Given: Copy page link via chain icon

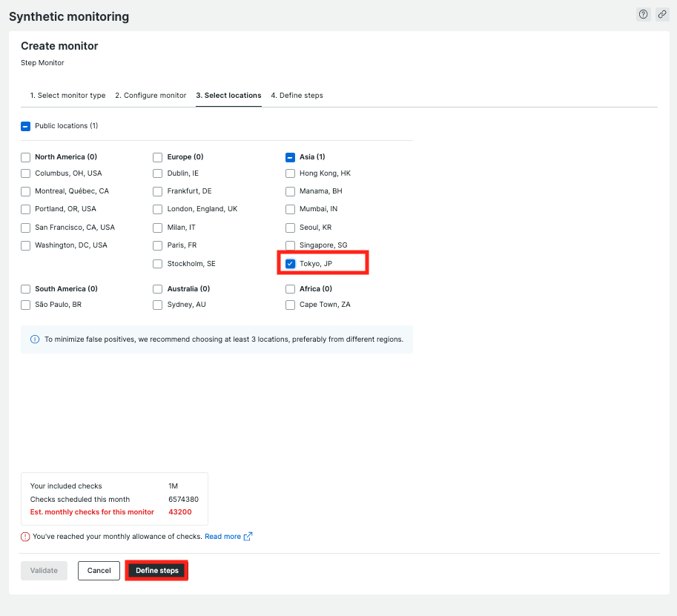Looking at the screenshot, I should pos(662,14).
